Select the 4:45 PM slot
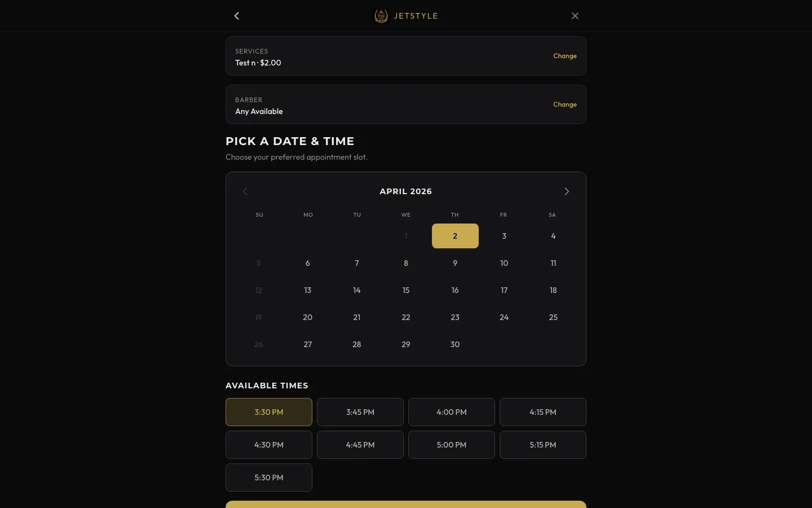812x508 pixels. coord(360,445)
